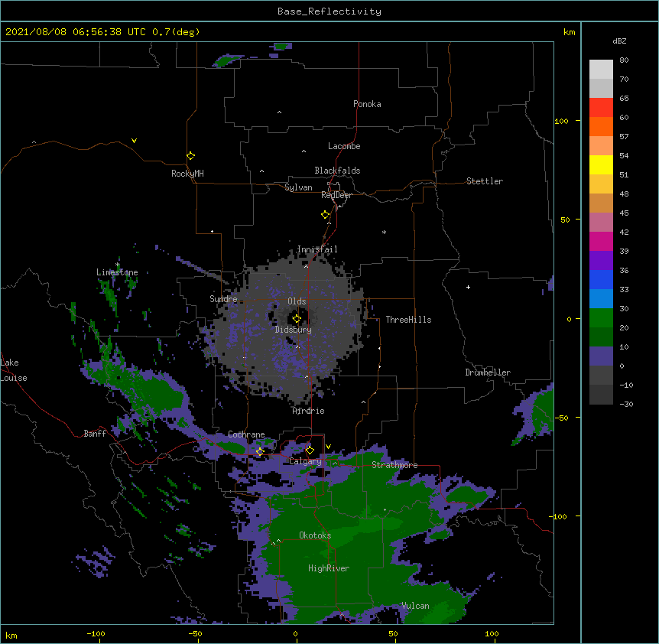Pick the slate purple swatch in the dBZ legend
Image resolution: width=659 pixels, height=644 pixels.
tap(601, 356)
